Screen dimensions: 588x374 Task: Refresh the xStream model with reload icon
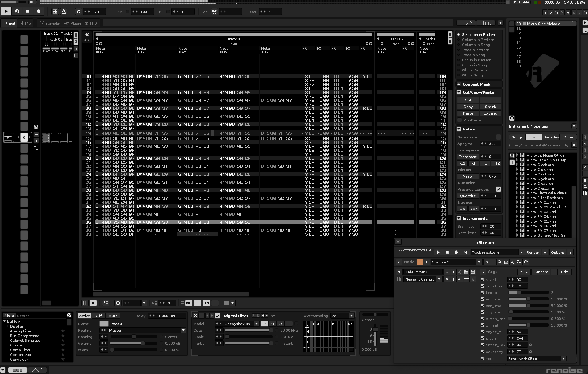526,262
